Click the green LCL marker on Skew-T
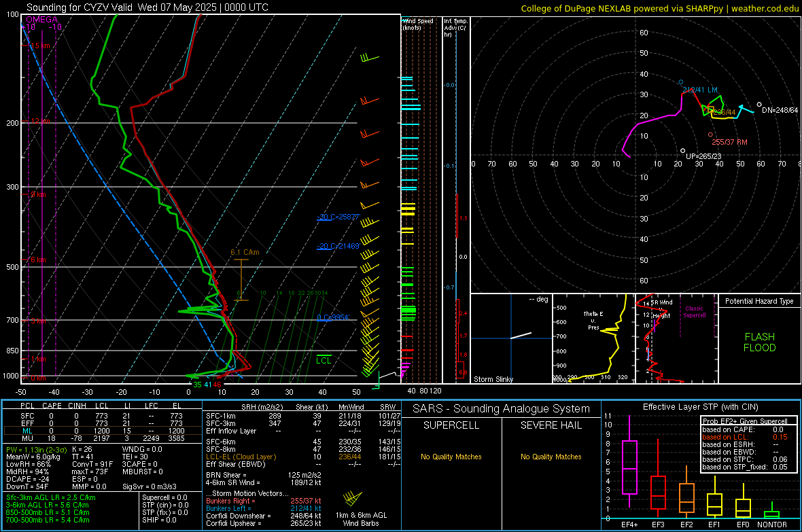This screenshot has height=532, width=802. point(324,359)
